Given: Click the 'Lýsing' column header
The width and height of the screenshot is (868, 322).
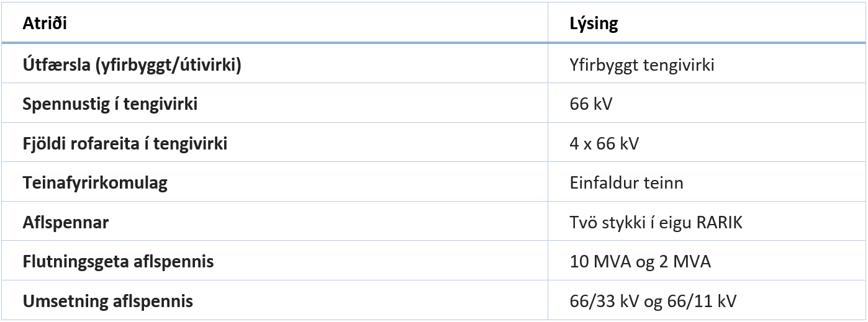Looking at the screenshot, I should 594,24.
